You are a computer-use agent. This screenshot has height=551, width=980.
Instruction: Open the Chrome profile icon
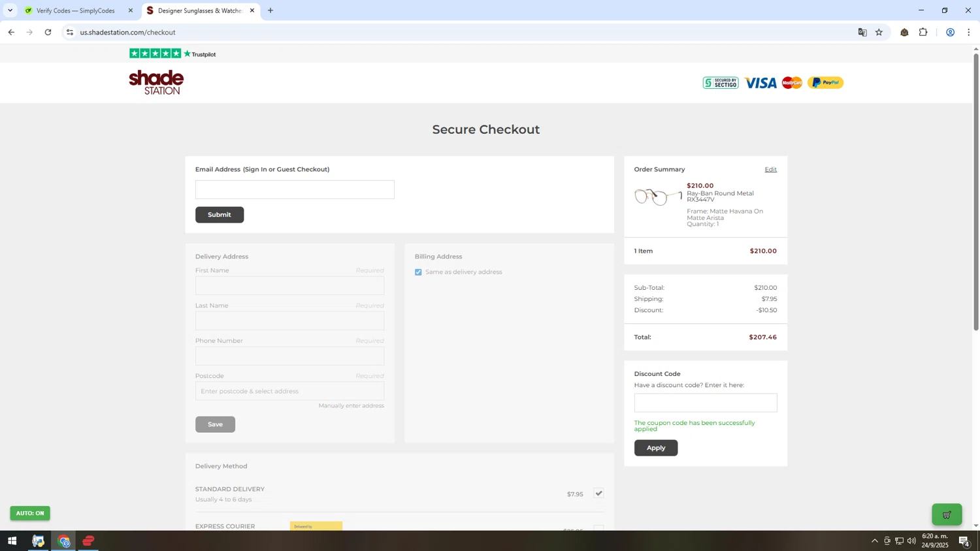click(950, 32)
